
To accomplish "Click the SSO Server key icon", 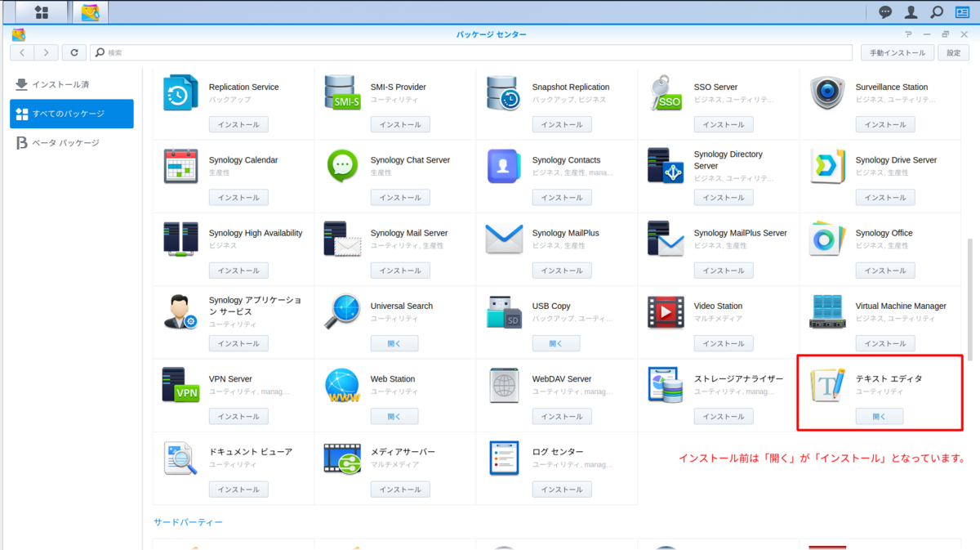I will coord(666,92).
